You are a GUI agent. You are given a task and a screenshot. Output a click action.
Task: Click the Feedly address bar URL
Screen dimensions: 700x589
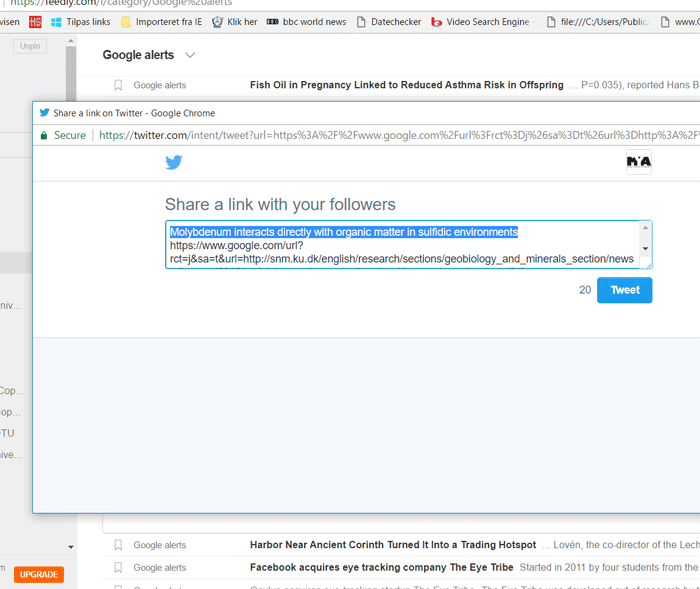click(x=121, y=3)
